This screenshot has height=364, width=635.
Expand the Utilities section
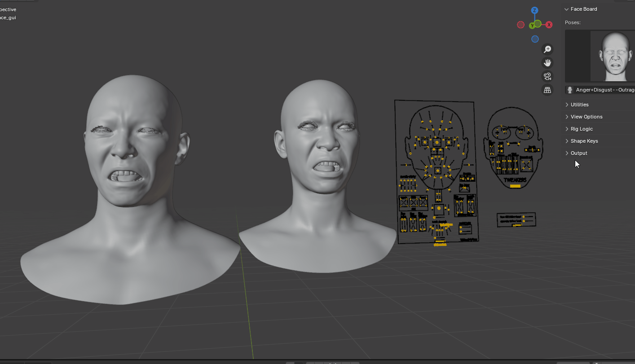(x=579, y=105)
